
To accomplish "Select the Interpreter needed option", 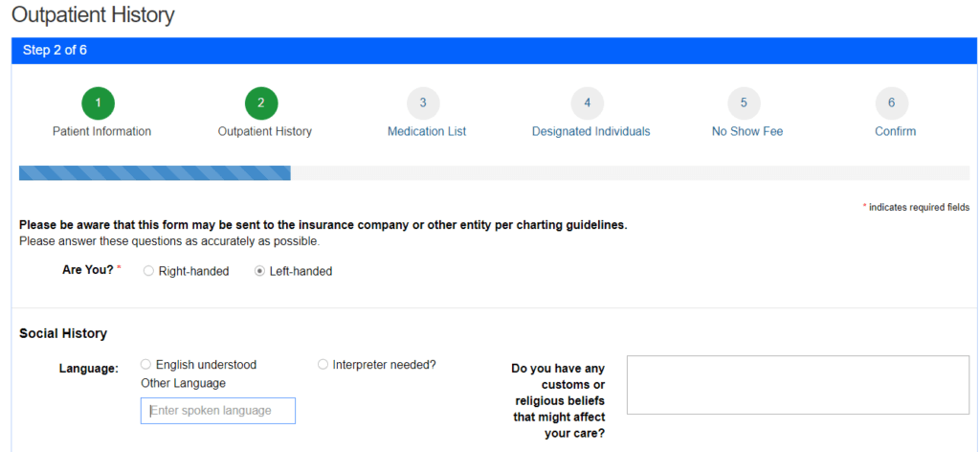I will click(x=323, y=364).
